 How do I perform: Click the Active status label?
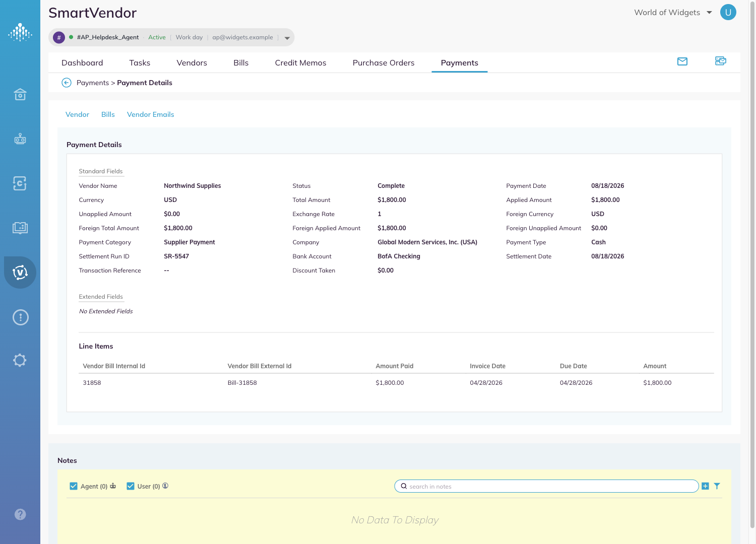(157, 37)
